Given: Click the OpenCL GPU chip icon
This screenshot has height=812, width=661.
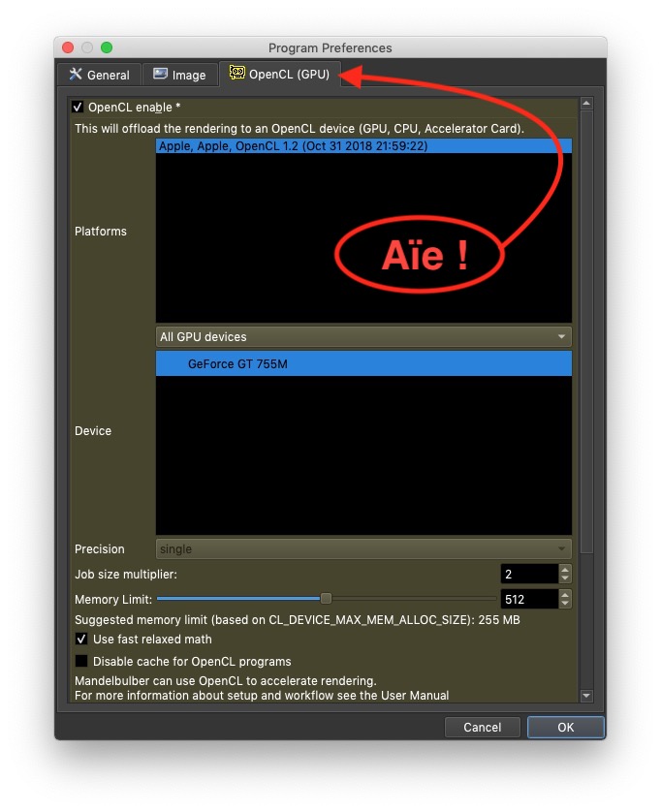Looking at the screenshot, I should tap(236, 73).
